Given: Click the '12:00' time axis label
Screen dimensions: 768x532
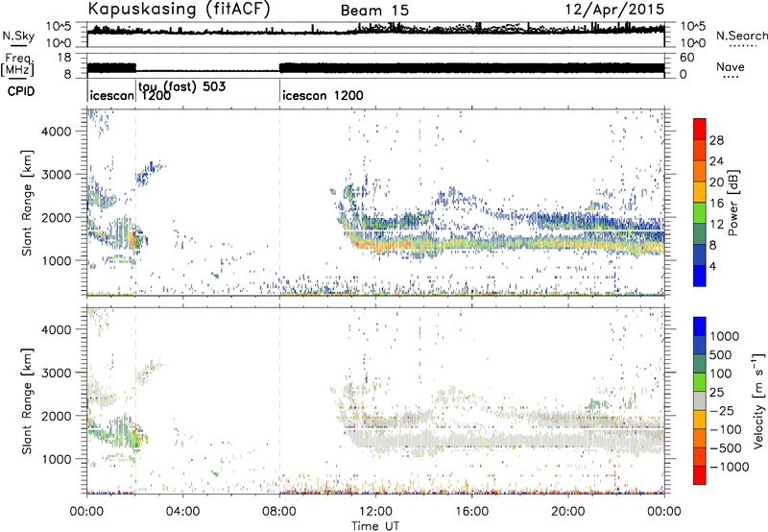Looking at the screenshot, I should pyautogui.click(x=375, y=512).
